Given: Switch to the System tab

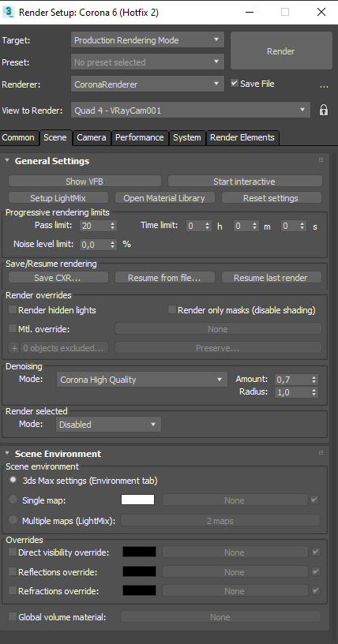Looking at the screenshot, I should 187,137.
